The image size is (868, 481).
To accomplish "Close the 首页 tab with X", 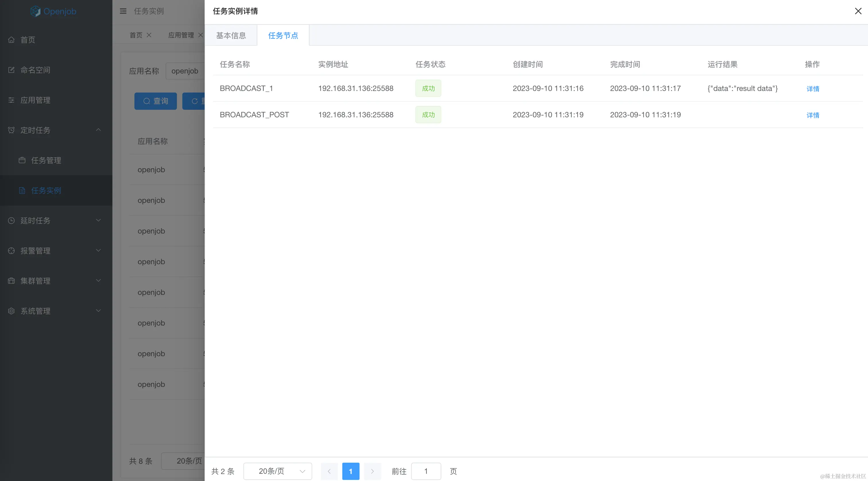I will (149, 35).
